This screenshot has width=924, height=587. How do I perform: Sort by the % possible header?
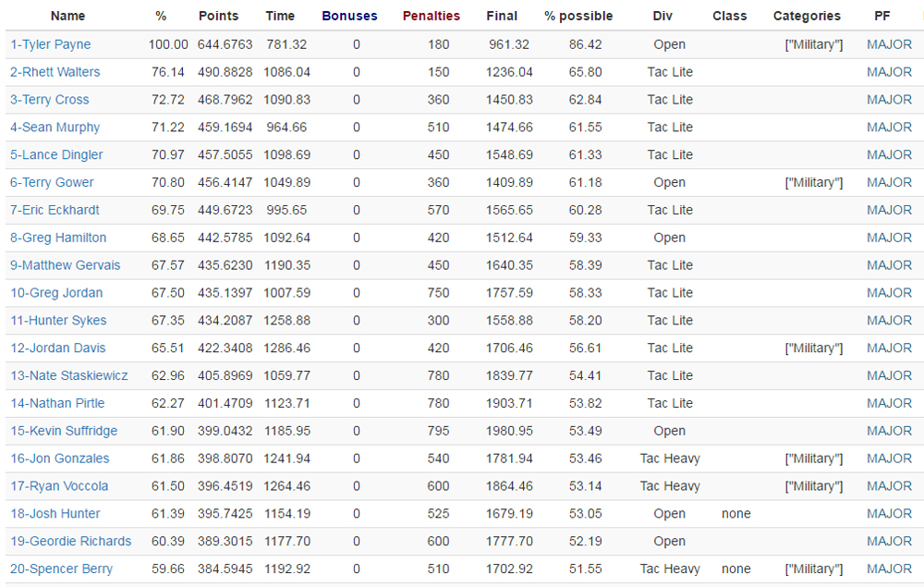point(578,17)
